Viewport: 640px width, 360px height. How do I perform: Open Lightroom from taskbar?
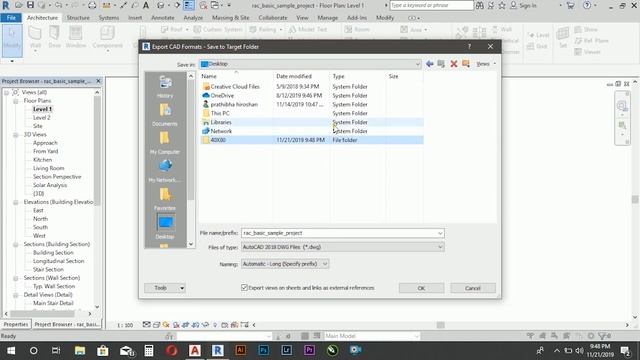[x=286, y=351]
